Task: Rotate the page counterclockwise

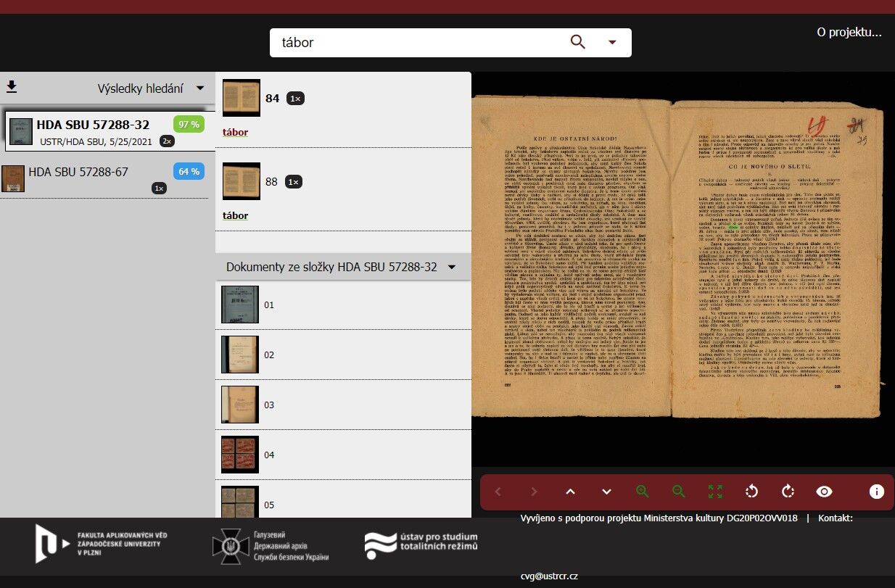Action: (x=751, y=492)
